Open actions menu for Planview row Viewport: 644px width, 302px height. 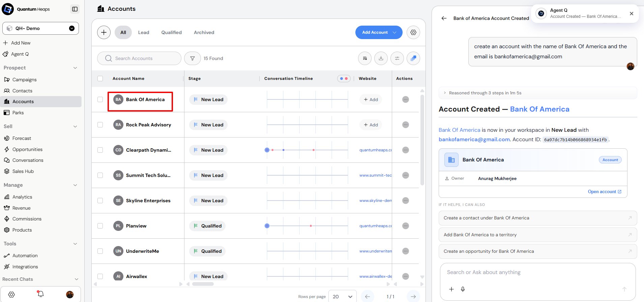click(x=406, y=226)
